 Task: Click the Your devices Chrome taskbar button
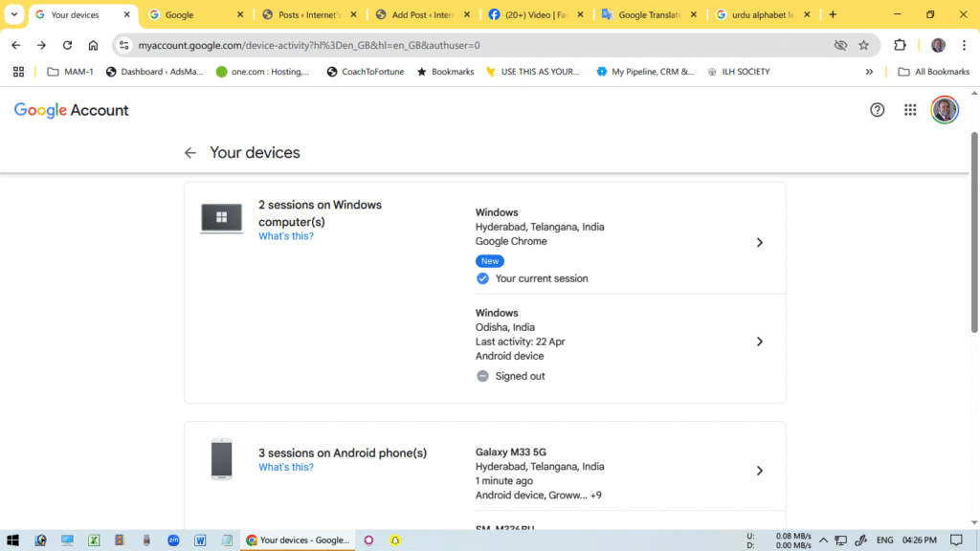(x=298, y=540)
